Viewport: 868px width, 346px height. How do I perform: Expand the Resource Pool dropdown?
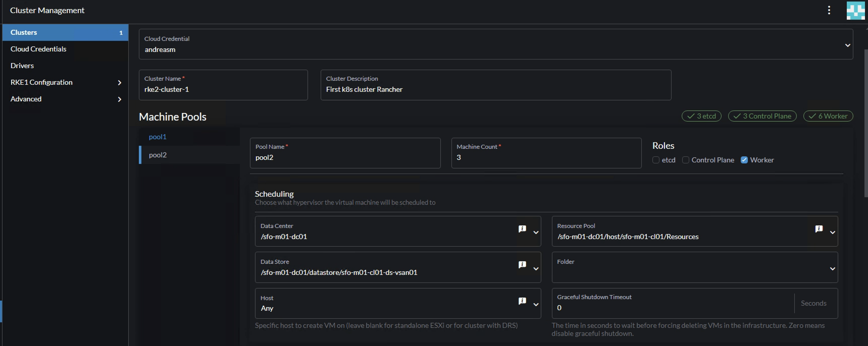click(832, 232)
